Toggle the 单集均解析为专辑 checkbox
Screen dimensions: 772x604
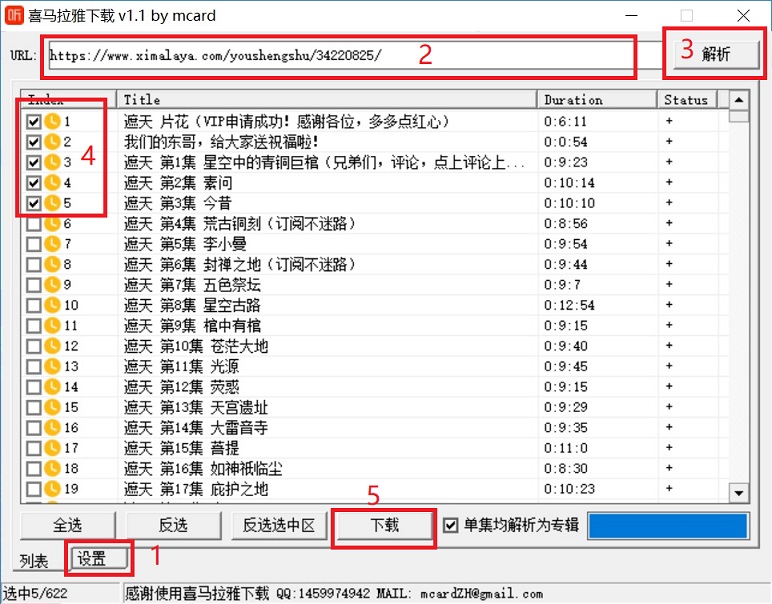tap(450, 525)
